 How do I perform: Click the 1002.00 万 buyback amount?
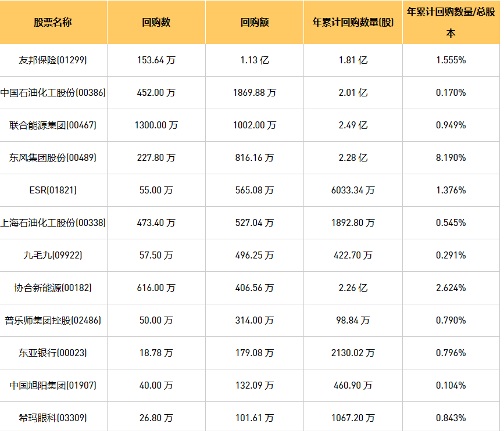point(255,125)
